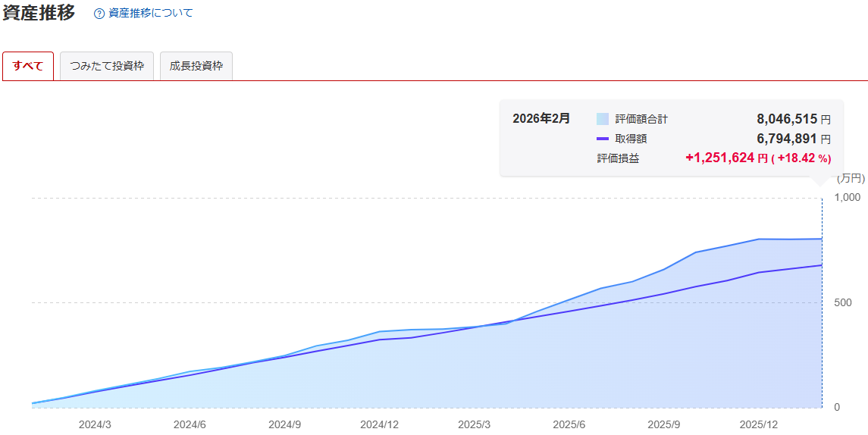The image size is (868, 435).
Task: Switch to the つみたて投資枠 tab
Action: (107, 66)
